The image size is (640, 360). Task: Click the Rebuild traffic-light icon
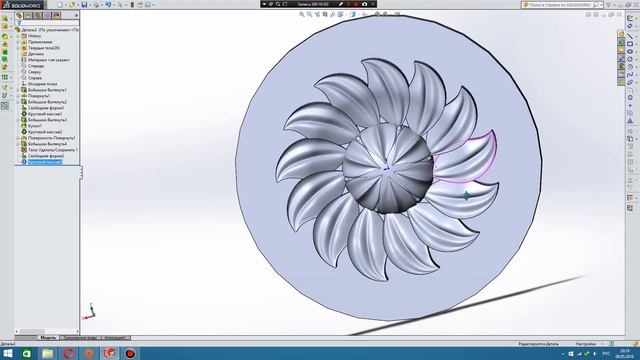pos(132,5)
